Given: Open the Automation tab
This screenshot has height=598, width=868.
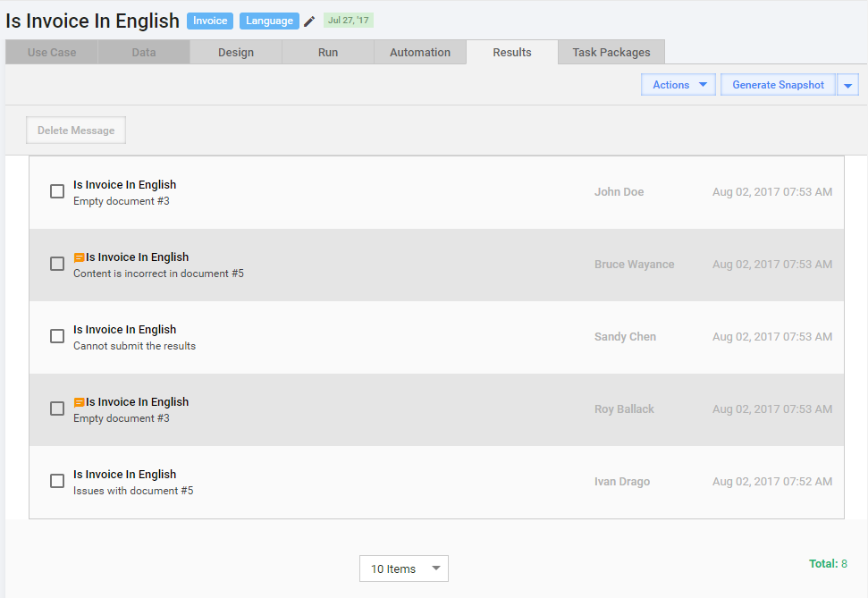Looking at the screenshot, I should click(420, 52).
